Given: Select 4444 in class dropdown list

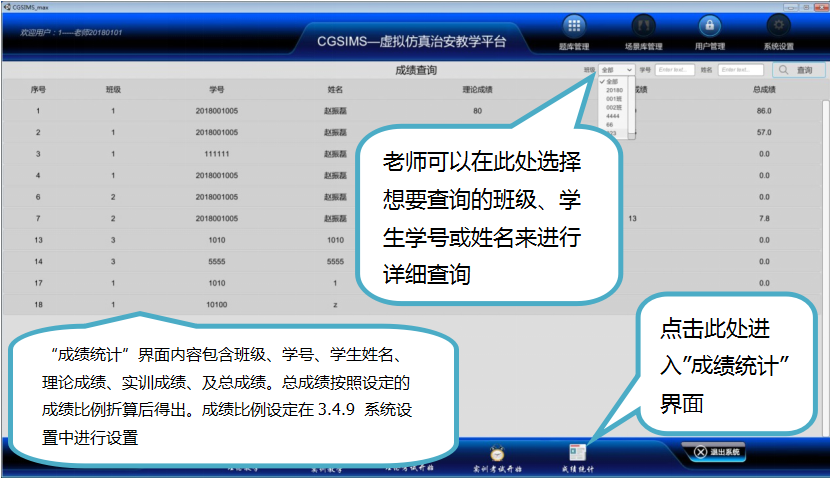Looking at the screenshot, I should tap(612, 117).
